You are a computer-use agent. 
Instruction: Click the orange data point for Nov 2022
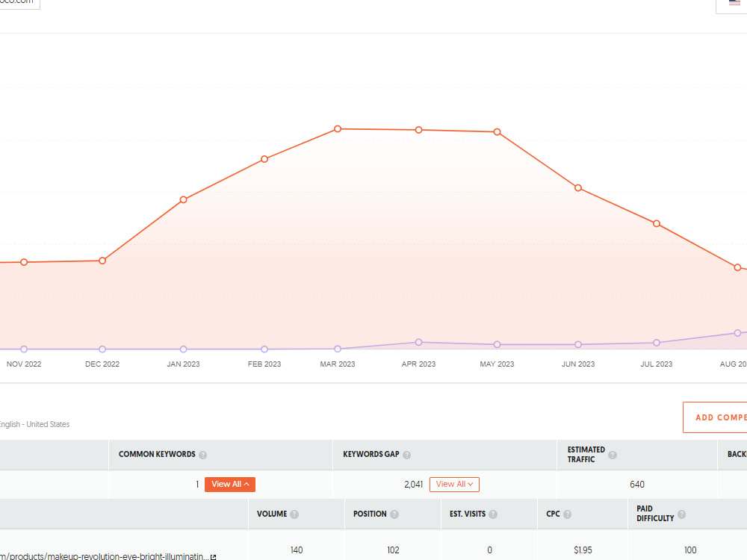(x=24, y=262)
